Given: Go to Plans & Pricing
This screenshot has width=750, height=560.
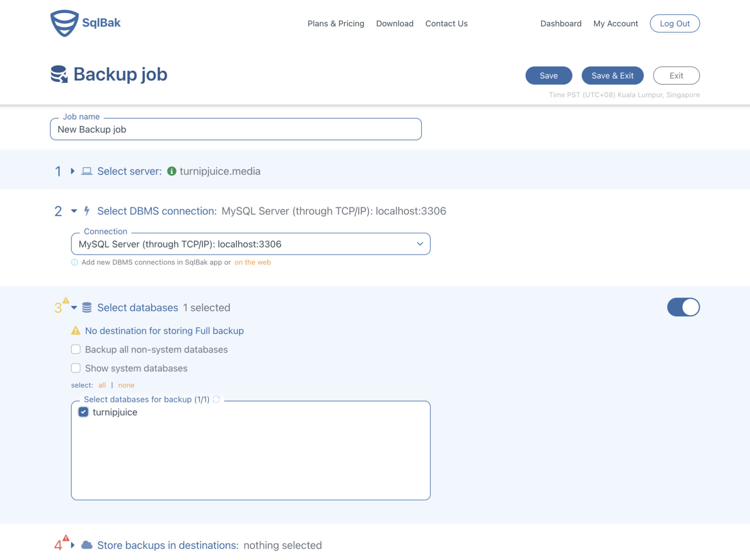Looking at the screenshot, I should [x=336, y=23].
